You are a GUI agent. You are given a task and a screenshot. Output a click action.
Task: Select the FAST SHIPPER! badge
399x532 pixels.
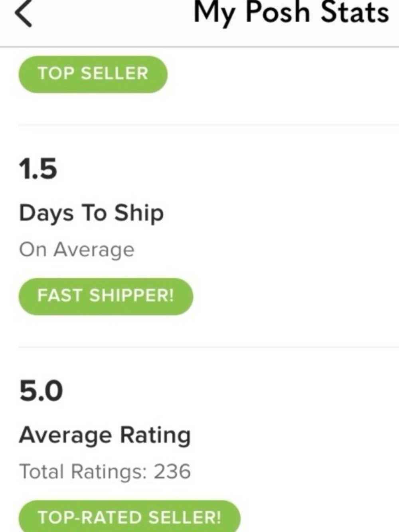tap(105, 296)
